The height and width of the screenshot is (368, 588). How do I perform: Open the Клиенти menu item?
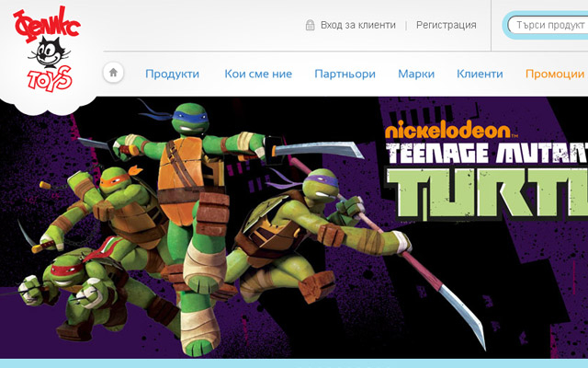point(480,74)
